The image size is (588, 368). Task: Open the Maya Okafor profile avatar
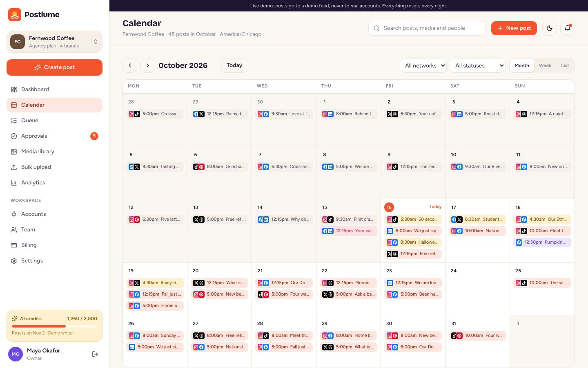[16, 354]
